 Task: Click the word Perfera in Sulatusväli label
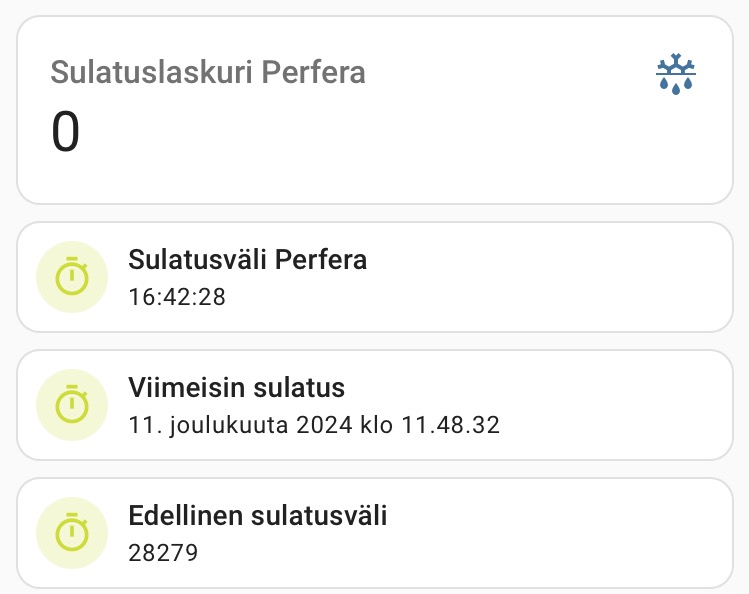[x=321, y=260]
